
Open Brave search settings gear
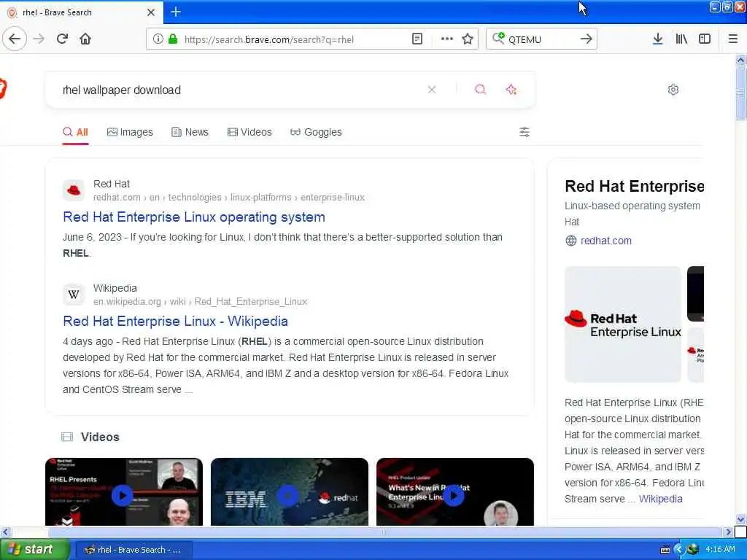tap(673, 90)
